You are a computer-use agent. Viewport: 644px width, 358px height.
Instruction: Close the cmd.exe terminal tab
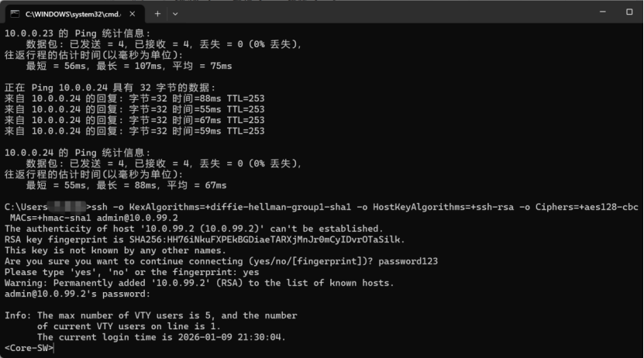[x=133, y=14]
